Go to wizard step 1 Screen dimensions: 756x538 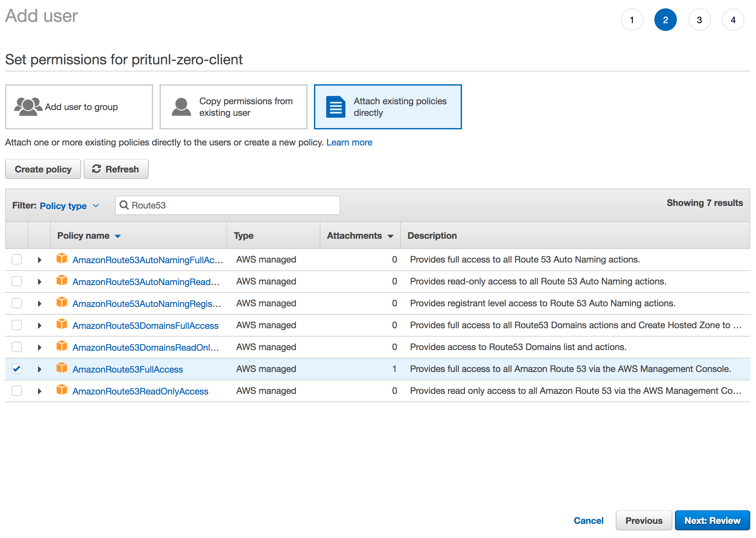632,20
